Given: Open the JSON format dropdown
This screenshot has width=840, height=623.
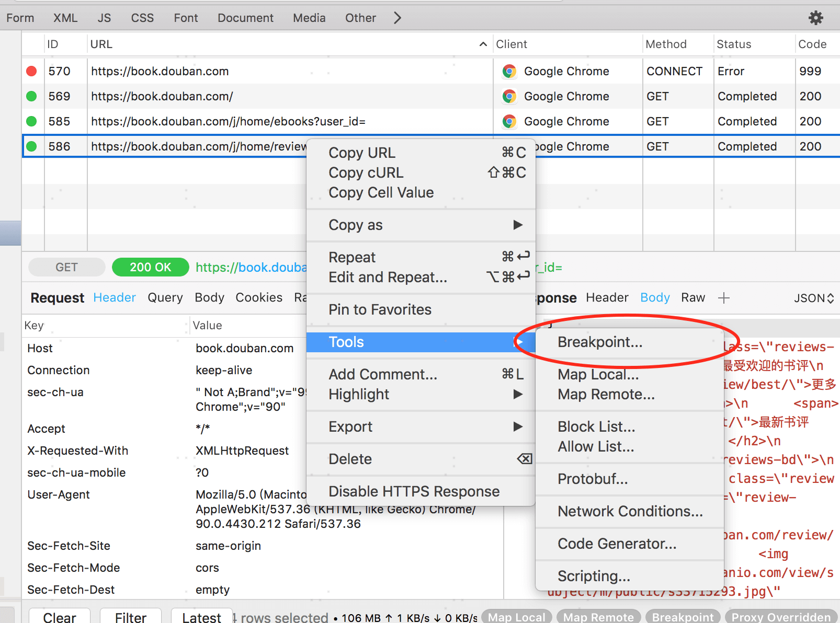Looking at the screenshot, I should [814, 298].
